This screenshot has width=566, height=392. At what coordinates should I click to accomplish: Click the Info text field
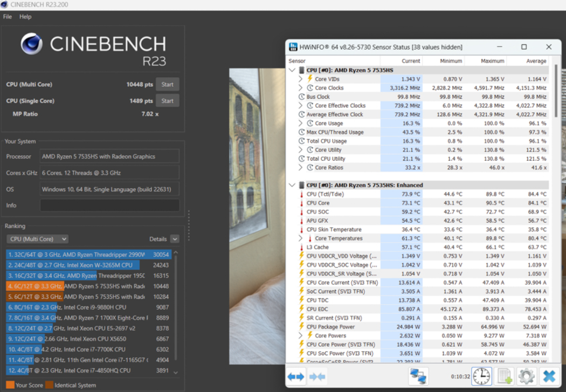[x=109, y=205]
